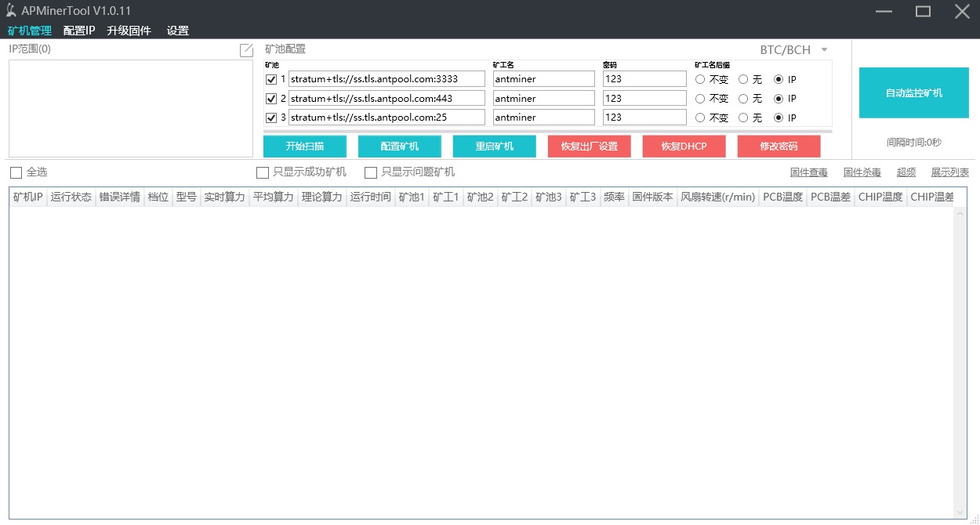Open the 升级固件 menu tab
The image size is (980, 525).
click(129, 31)
